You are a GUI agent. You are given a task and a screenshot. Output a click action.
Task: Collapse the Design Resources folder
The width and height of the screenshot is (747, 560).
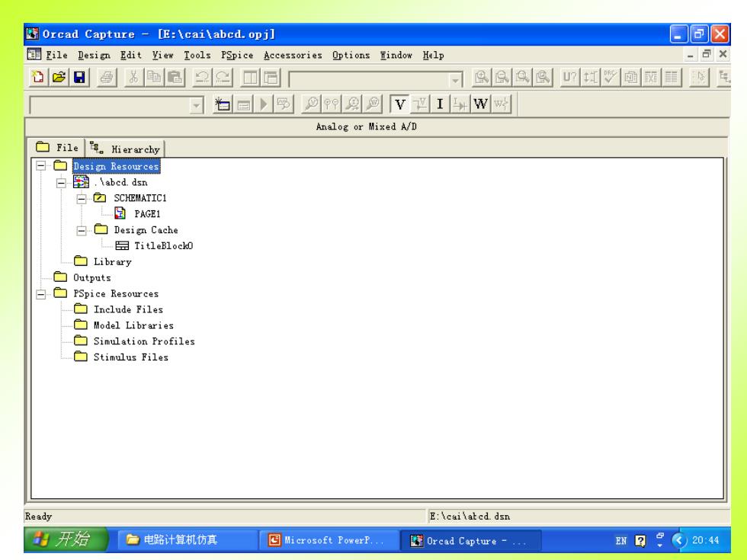click(41, 166)
